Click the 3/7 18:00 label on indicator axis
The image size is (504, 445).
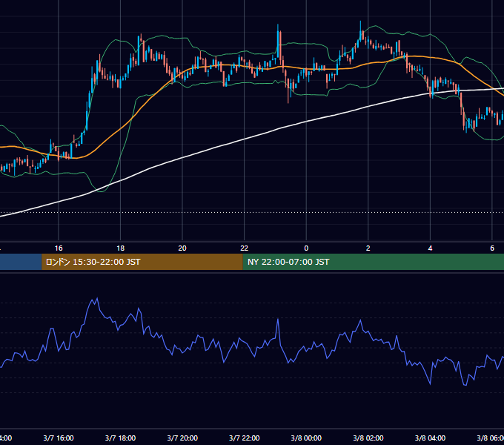[x=121, y=438]
